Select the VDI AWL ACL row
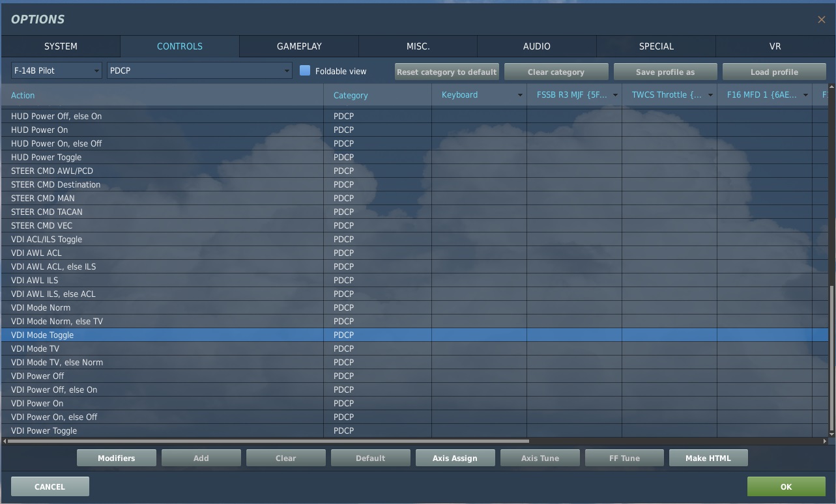This screenshot has width=836, height=504. [414, 253]
